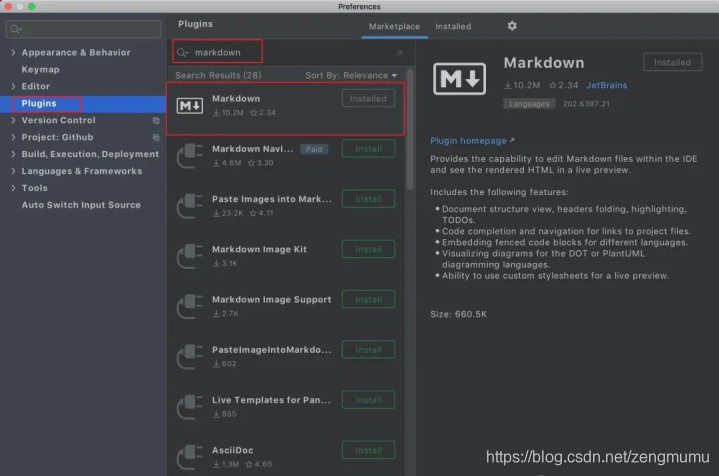Switch to the Marketplace tab

[x=394, y=27]
